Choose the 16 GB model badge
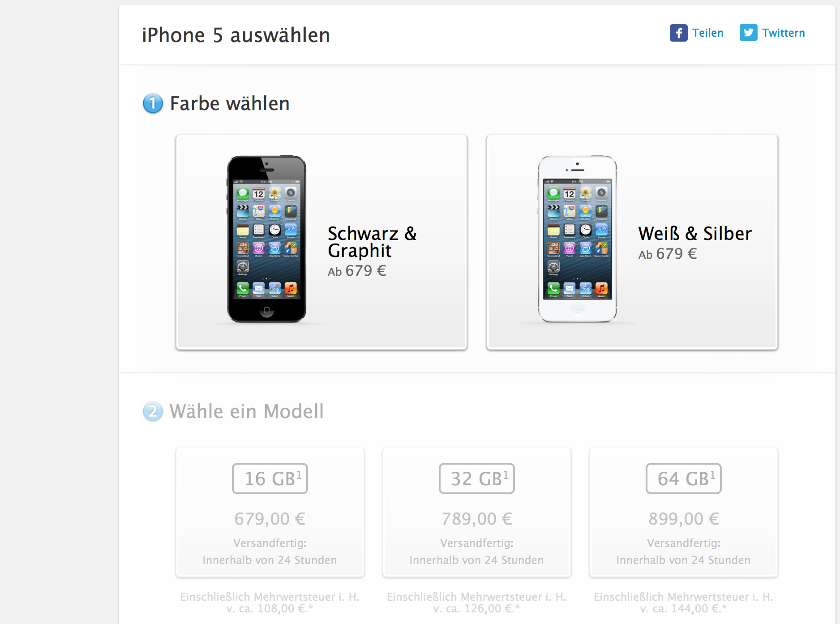 coord(270,479)
